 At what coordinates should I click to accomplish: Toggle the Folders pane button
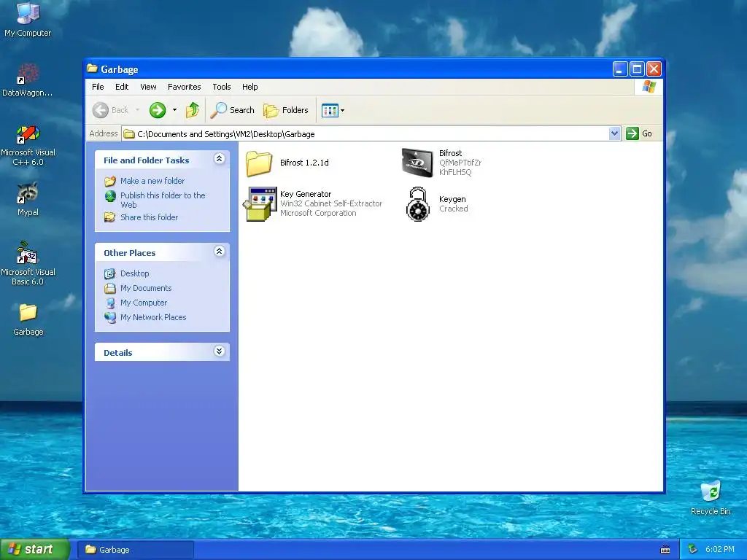286,110
